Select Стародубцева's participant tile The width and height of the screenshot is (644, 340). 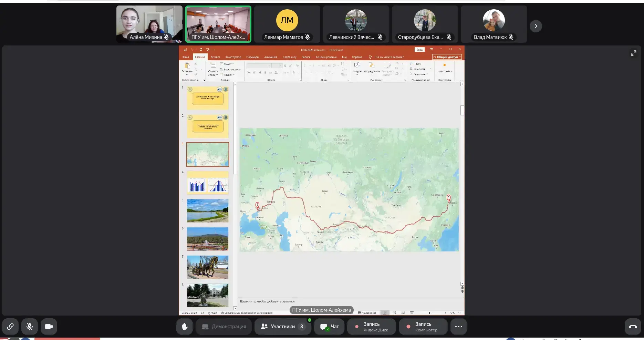coord(425,24)
